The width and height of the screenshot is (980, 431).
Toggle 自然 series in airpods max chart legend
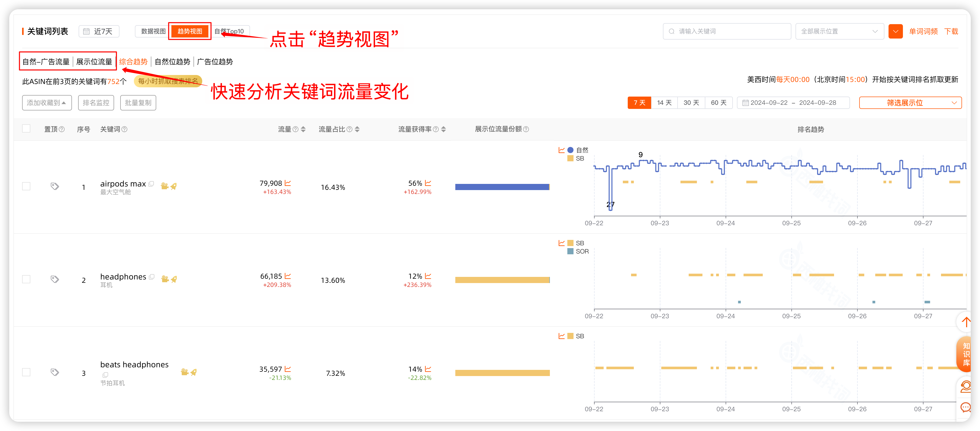[578, 150]
